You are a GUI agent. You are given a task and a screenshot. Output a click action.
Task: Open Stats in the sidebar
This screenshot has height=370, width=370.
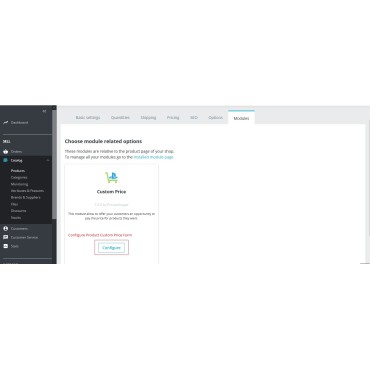click(15, 246)
